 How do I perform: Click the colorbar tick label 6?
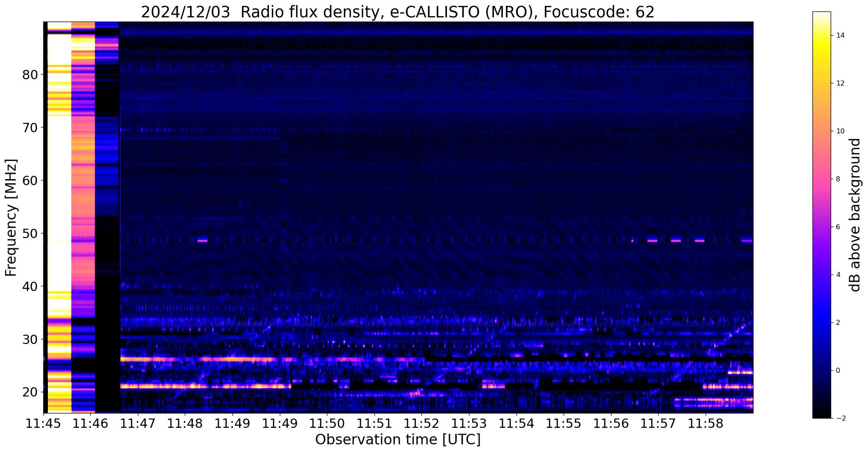pyautogui.click(x=837, y=227)
